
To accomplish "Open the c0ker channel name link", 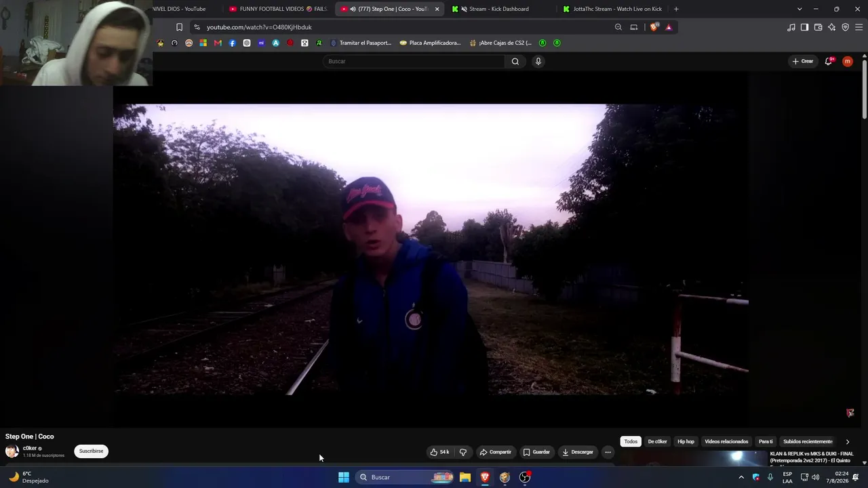I will 30,448.
